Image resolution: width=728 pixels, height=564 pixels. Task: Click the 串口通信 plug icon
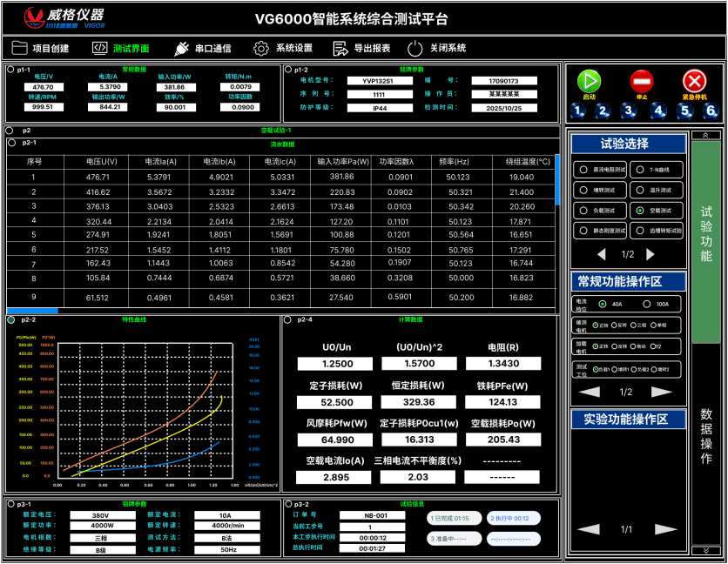point(181,48)
